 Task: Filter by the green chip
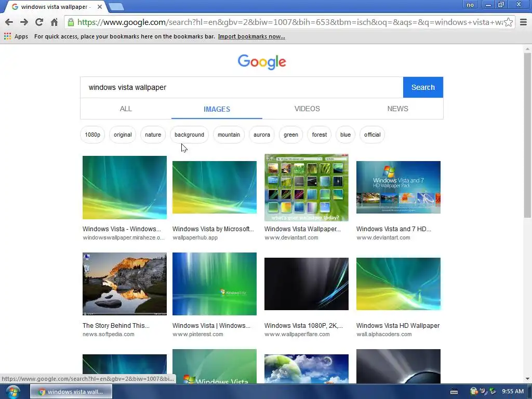point(291,135)
